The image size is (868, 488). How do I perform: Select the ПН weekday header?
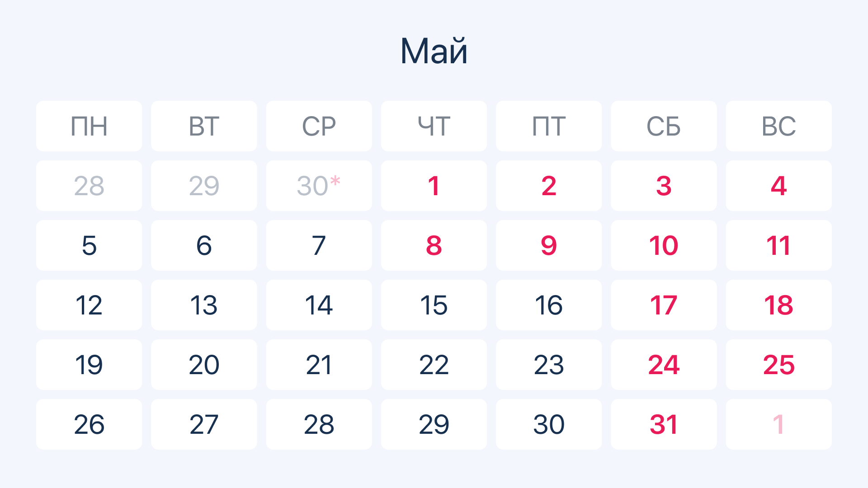tap(89, 126)
